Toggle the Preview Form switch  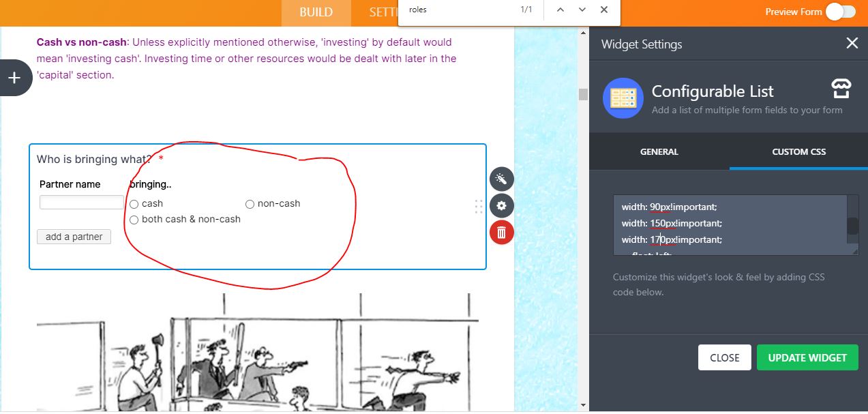pyautogui.click(x=840, y=12)
